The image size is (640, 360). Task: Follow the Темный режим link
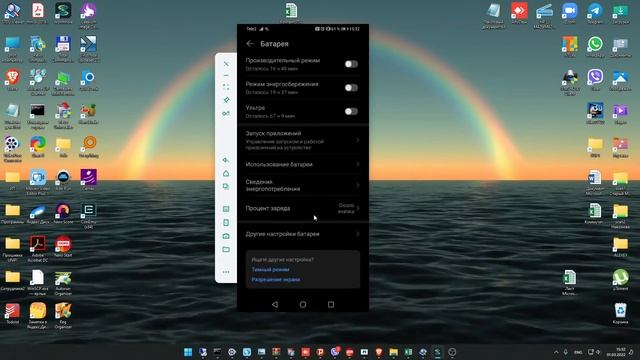[x=271, y=269]
